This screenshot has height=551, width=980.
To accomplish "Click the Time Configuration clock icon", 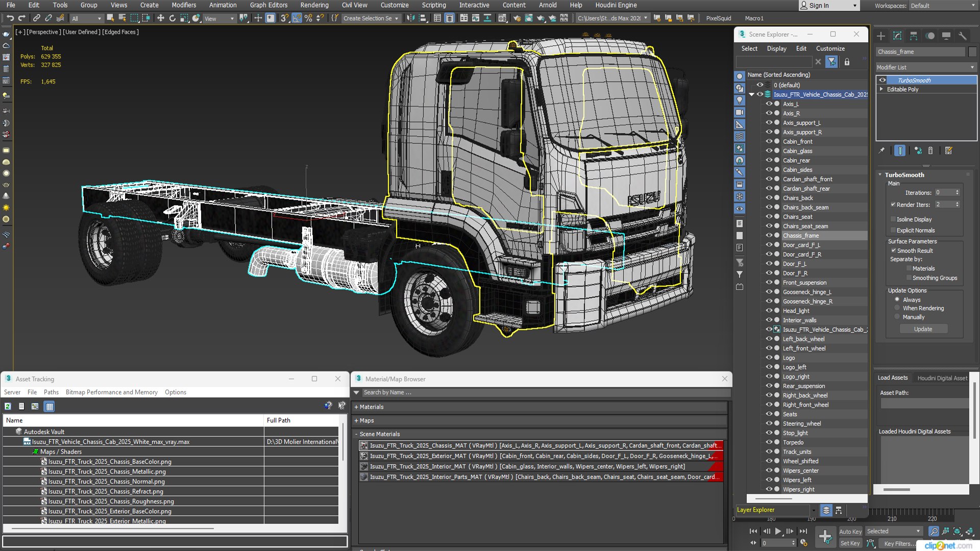I will (x=804, y=543).
